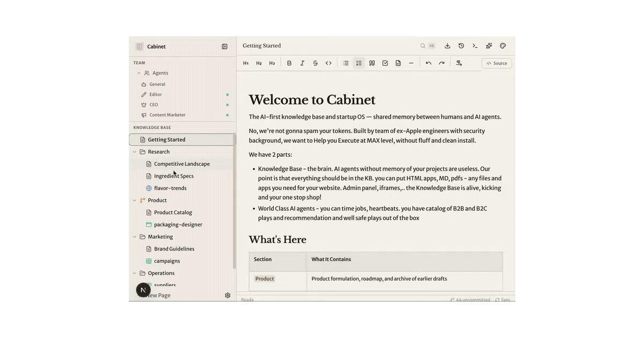
Task: Switch to Source view
Action: click(497, 63)
